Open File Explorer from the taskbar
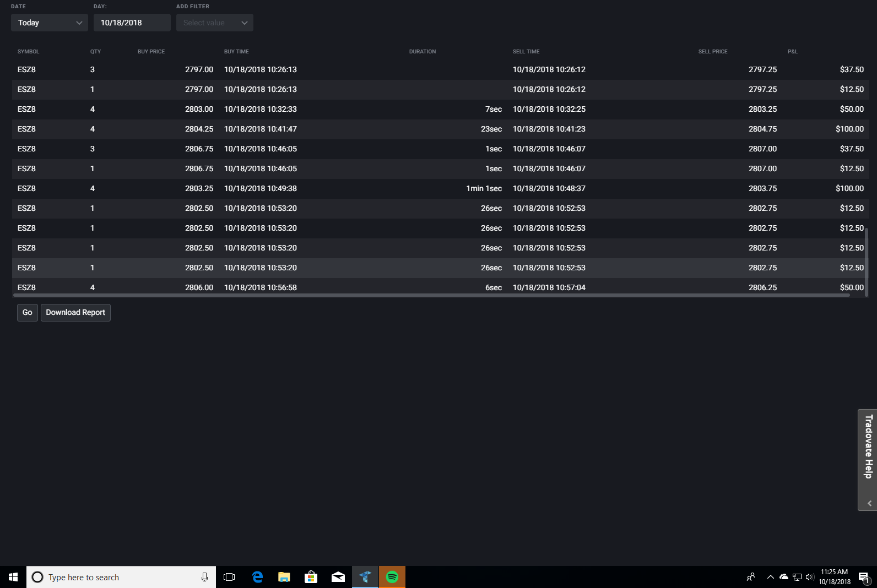This screenshot has width=877, height=588. tap(284, 577)
